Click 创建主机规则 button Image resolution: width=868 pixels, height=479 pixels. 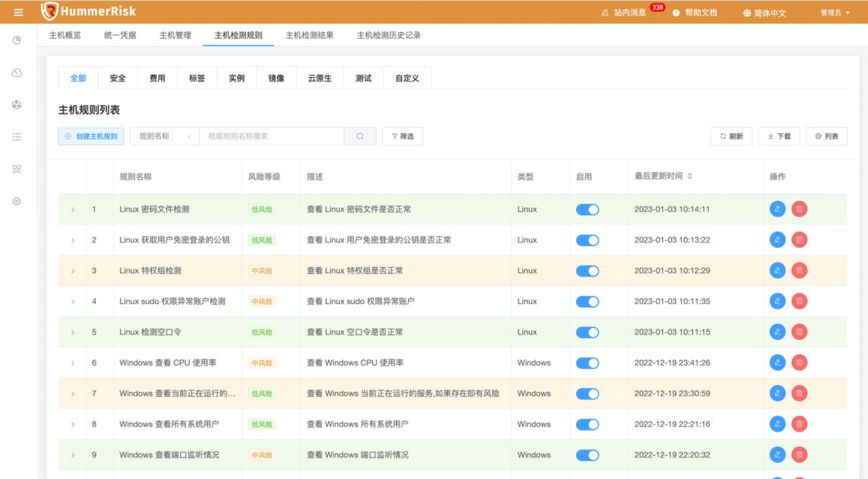pyautogui.click(x=92, y=136)
